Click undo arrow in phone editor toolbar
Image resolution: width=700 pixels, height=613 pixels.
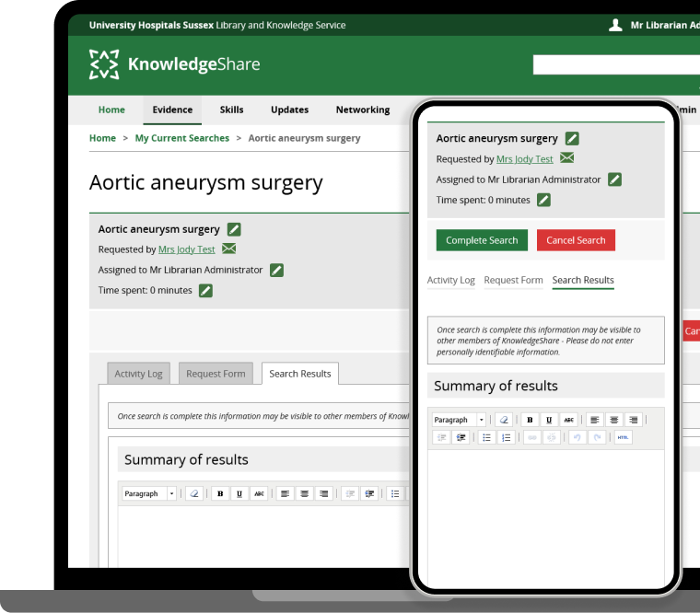(x=577, y=438)
